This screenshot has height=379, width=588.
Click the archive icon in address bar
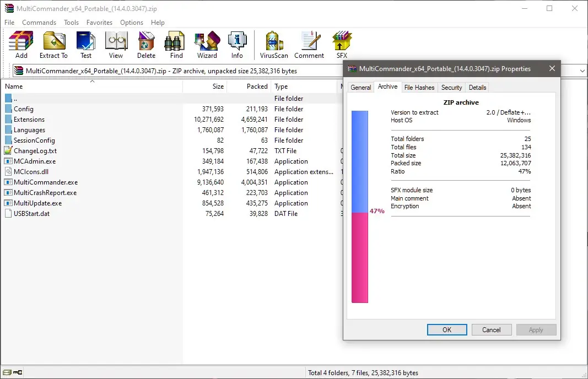(x=18, y=71)
